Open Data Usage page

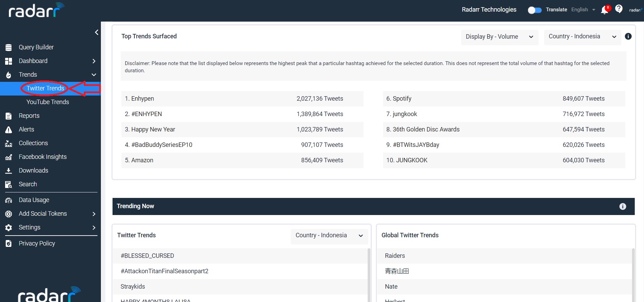(x=34, y=200)
